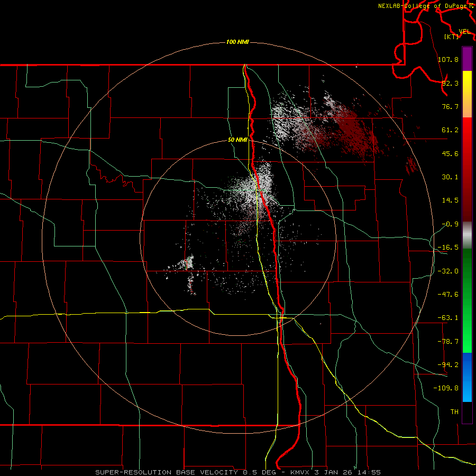Click the 107.8 velocity scale value
This screenshot has width=476, height=476.
tap(448, 59)
